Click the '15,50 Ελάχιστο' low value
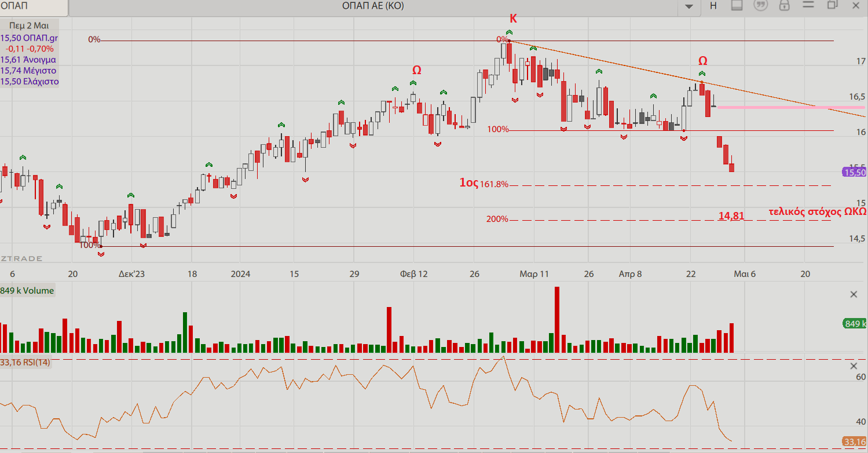Viewport: 868px width, 453px height. pos(30,81)
